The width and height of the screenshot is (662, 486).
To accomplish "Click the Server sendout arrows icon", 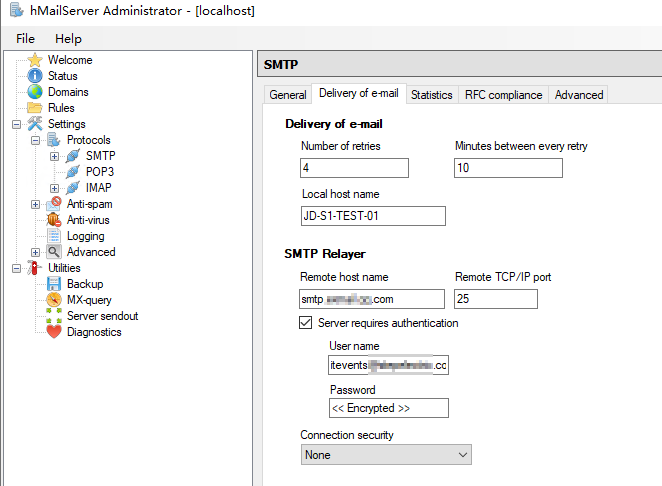I will (x=54, y=316).
